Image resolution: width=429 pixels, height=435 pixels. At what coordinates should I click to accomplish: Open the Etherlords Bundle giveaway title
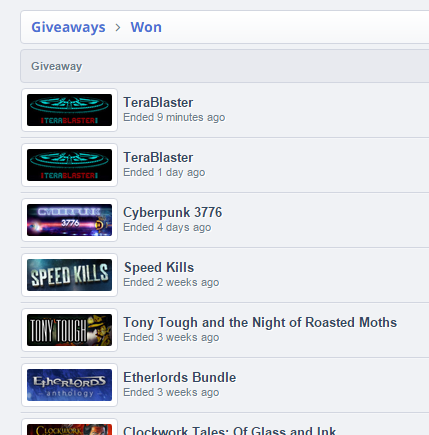click(180, 377)
